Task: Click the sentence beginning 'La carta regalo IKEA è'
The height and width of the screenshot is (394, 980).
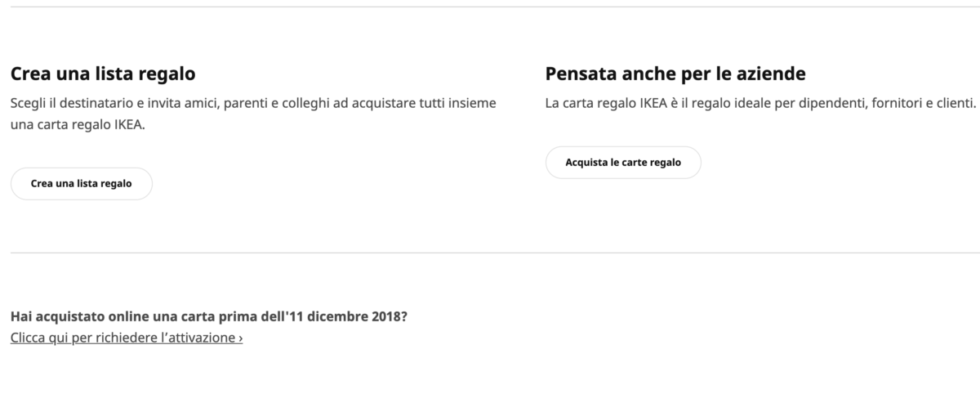Action: [759, 104]
